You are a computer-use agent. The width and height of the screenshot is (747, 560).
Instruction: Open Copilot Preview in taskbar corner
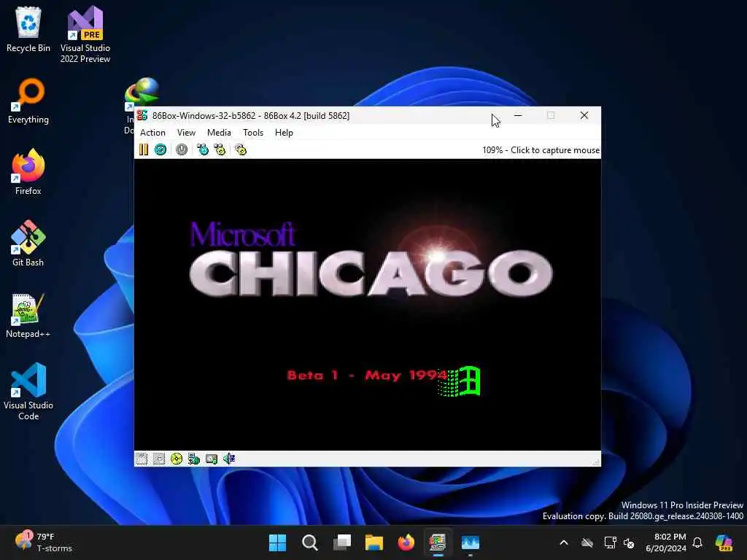[724, 542]
